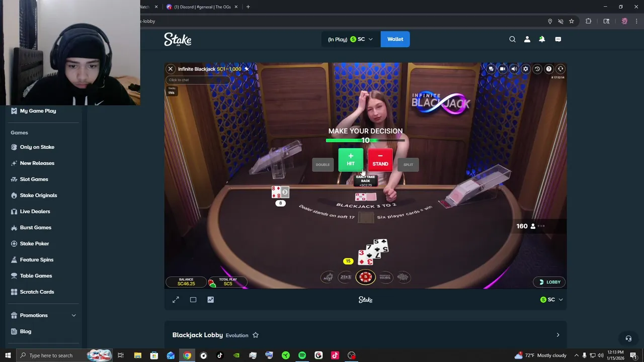Open Chrome in the Windows taskbar
The image size is (644, 362).
(187, 355)
